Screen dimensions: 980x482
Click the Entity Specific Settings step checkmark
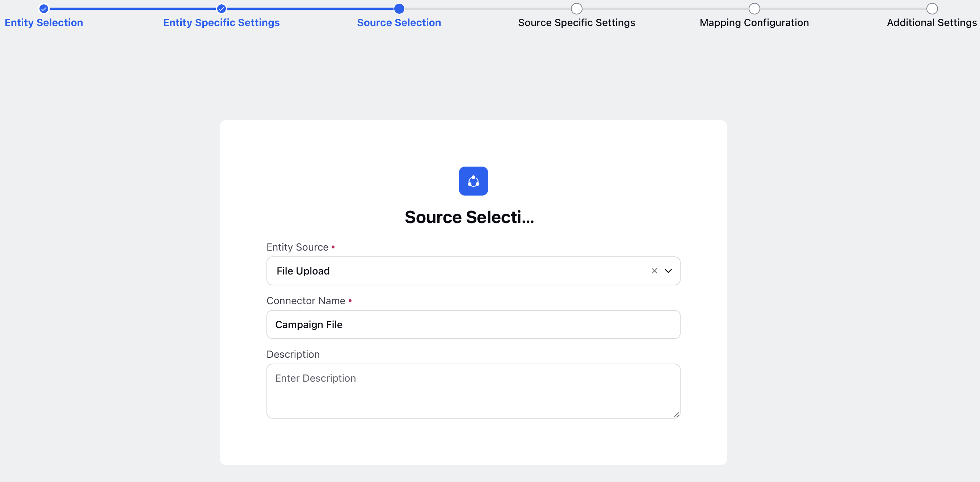click(x=222, y=8)
